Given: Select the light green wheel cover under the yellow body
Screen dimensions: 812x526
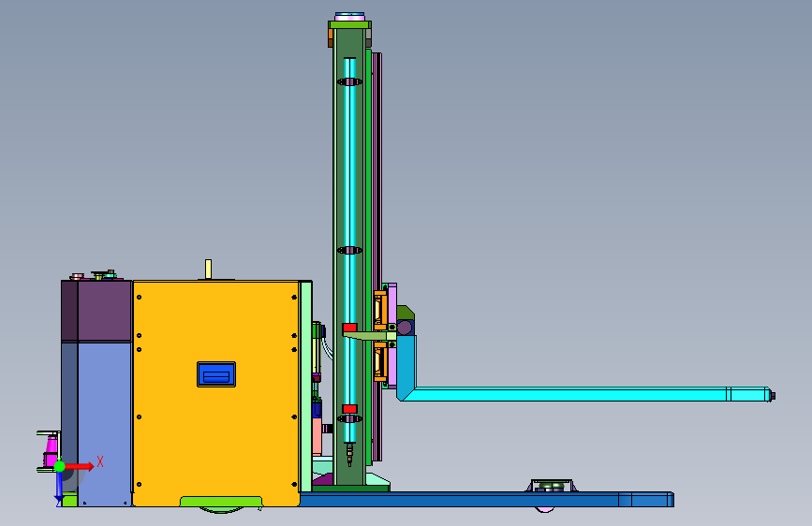Looking at the screenshot, I should pos(221,502).
